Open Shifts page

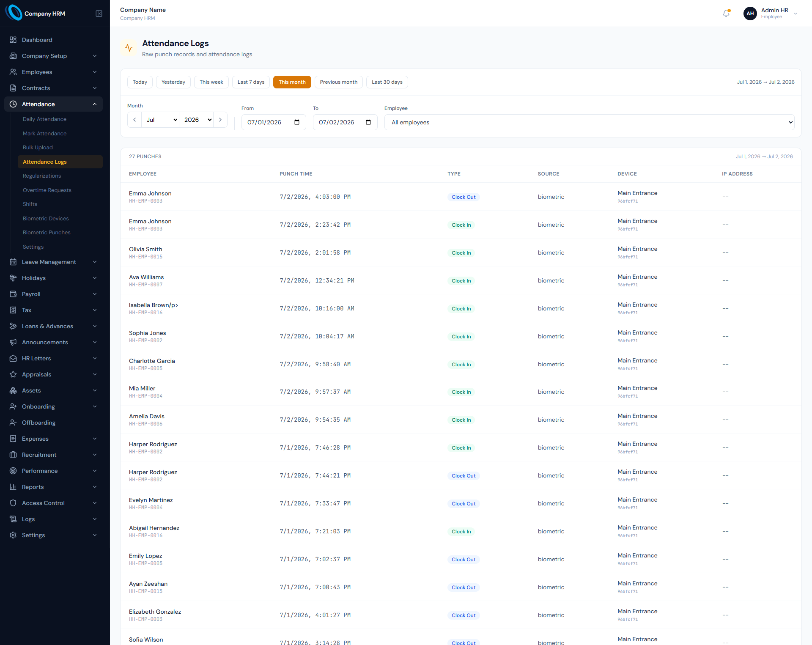30,204
